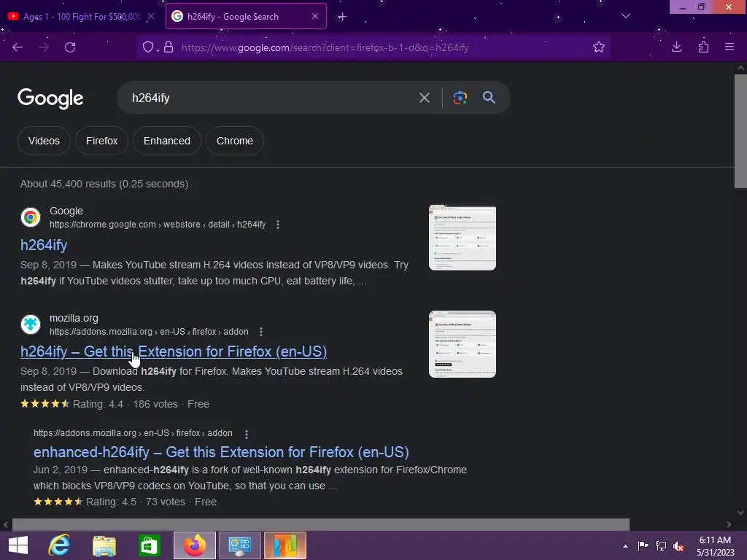Show hidden system tray icons
Image resolution: width=747 pixels, height=560 pixels.
tap(625, 546)
